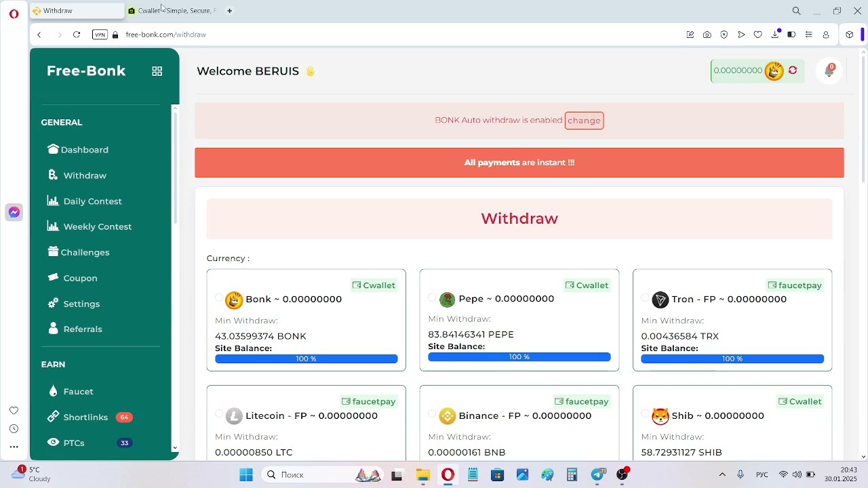
Task: Select the Shib currency radio button
Action: tap(645, 413)
